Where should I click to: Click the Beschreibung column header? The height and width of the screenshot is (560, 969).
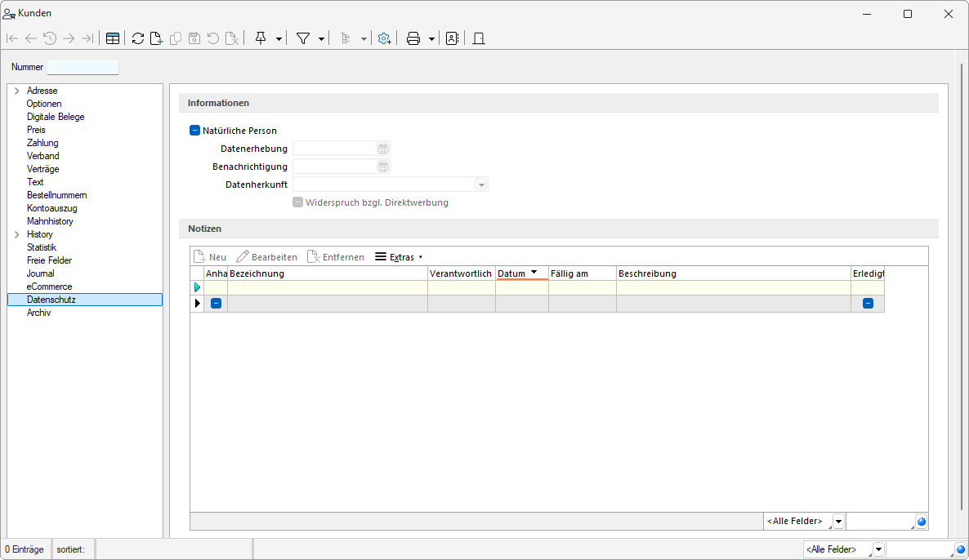coord(734,273)
